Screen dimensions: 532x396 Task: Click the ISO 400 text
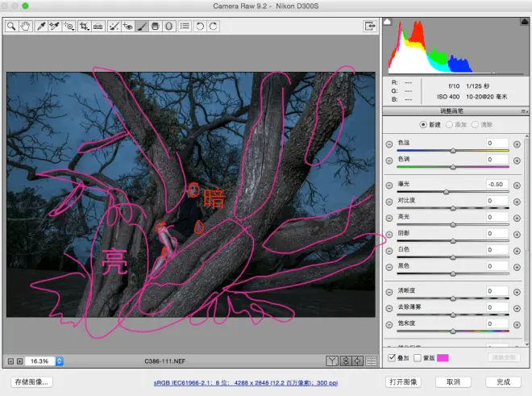point(448,97)
